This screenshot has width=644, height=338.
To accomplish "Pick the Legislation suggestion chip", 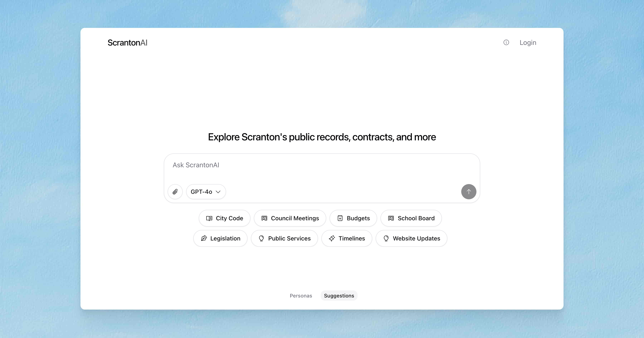I will coord(220,239).
